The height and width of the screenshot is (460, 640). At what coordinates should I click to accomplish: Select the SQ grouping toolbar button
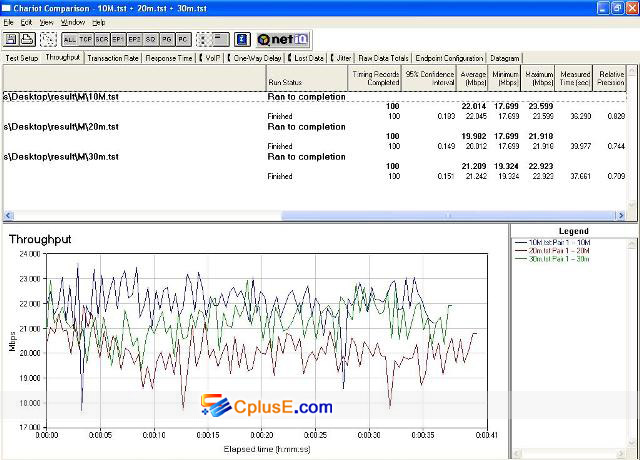151,40
